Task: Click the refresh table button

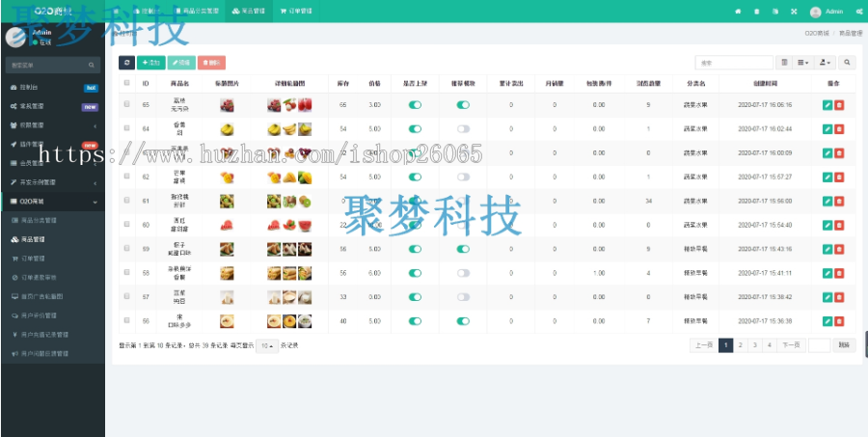Action: tap(126, 63)
